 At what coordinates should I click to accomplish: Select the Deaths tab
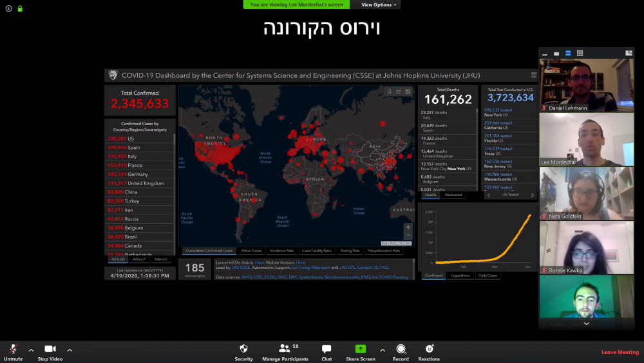[x=430, y=195]
